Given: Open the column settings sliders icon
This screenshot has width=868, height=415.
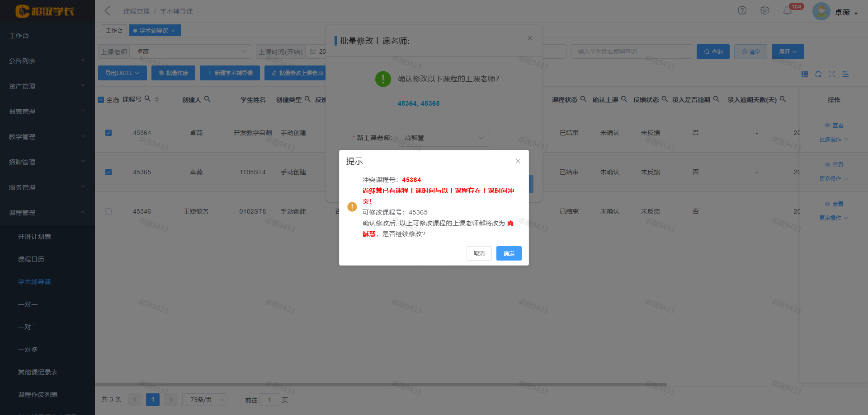Looking at the screenshot, I should (845, 74).
